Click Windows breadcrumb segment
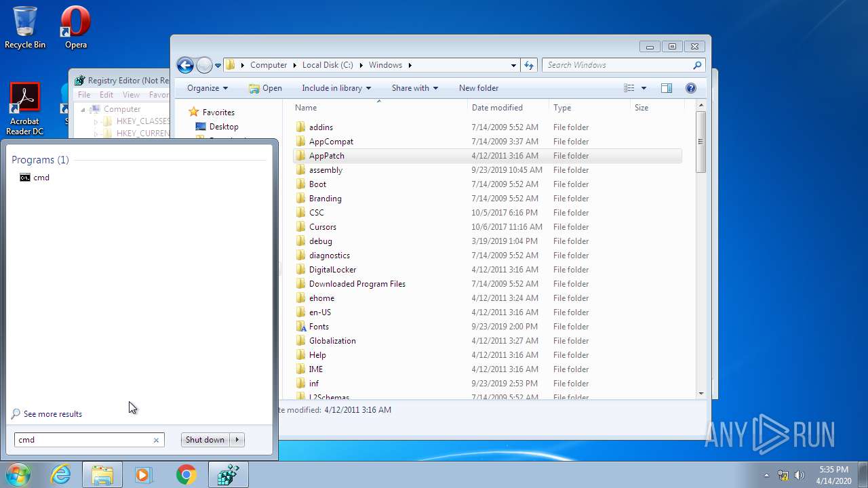This screenshot has height=488, width=868. [385, 65]
